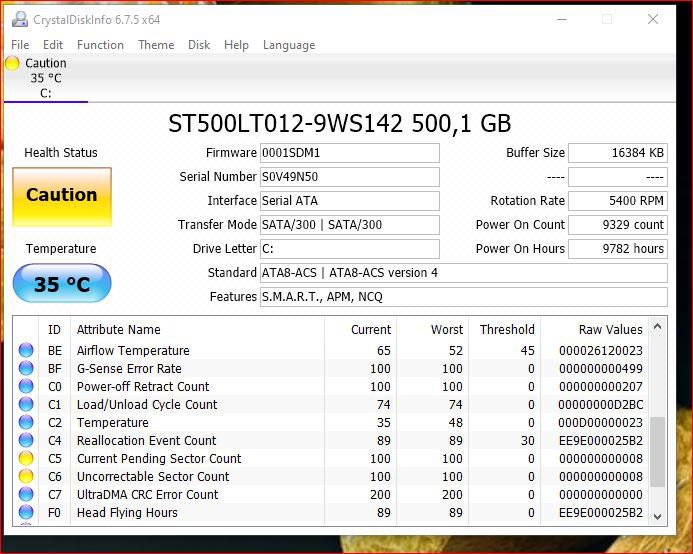Click the Transfer Mode field SATA/300
693x554 pixels.
(x=350, y=225)
